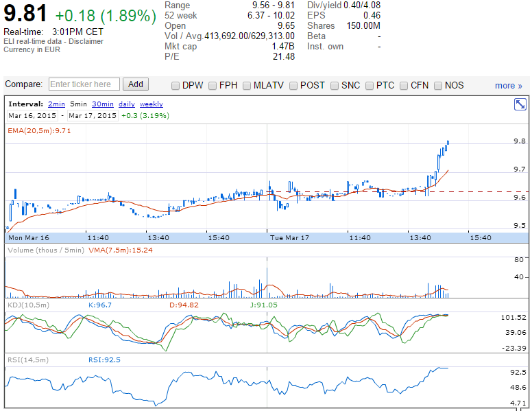Tick the DPW compare checkbox

[x=176, y=86]
